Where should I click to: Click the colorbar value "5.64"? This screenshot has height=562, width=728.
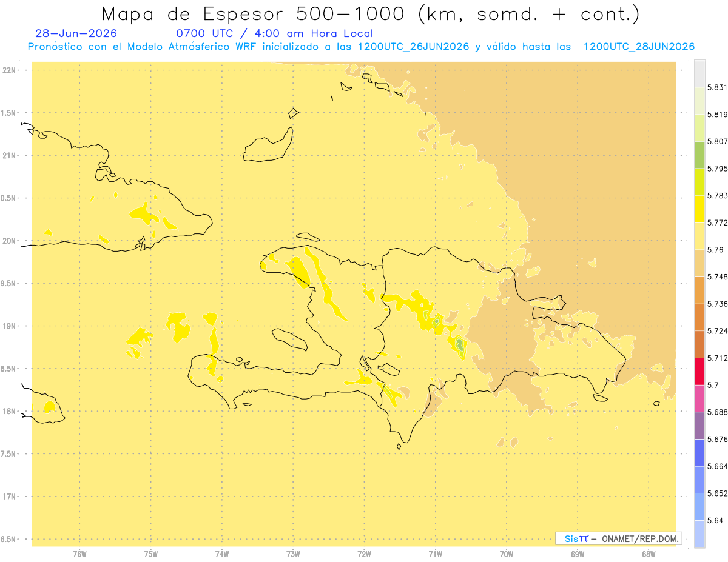(715, 521)
